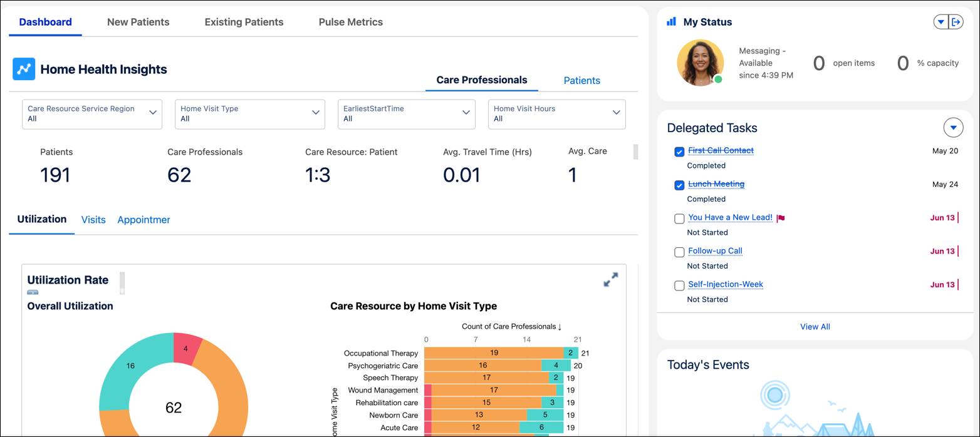Click Occupational Therapy orange bar showing 19
Viewport: 980px width, 437px height.
(x=494, y=353)
